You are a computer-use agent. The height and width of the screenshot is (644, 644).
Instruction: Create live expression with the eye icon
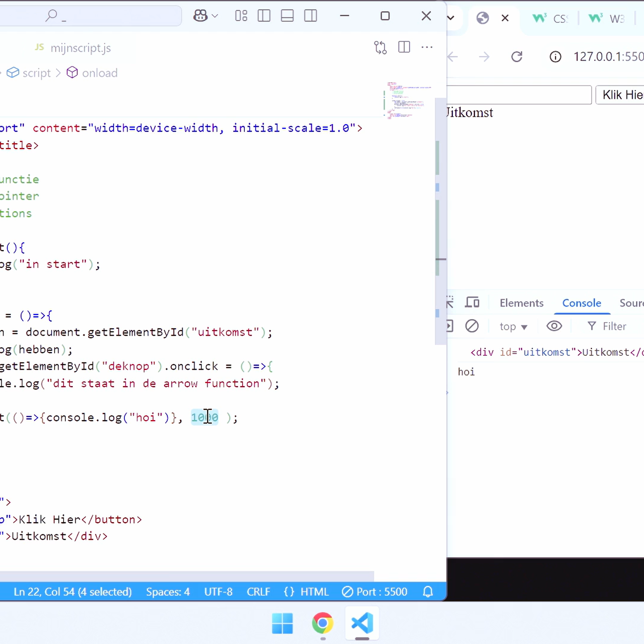click(x=554, y=326)
